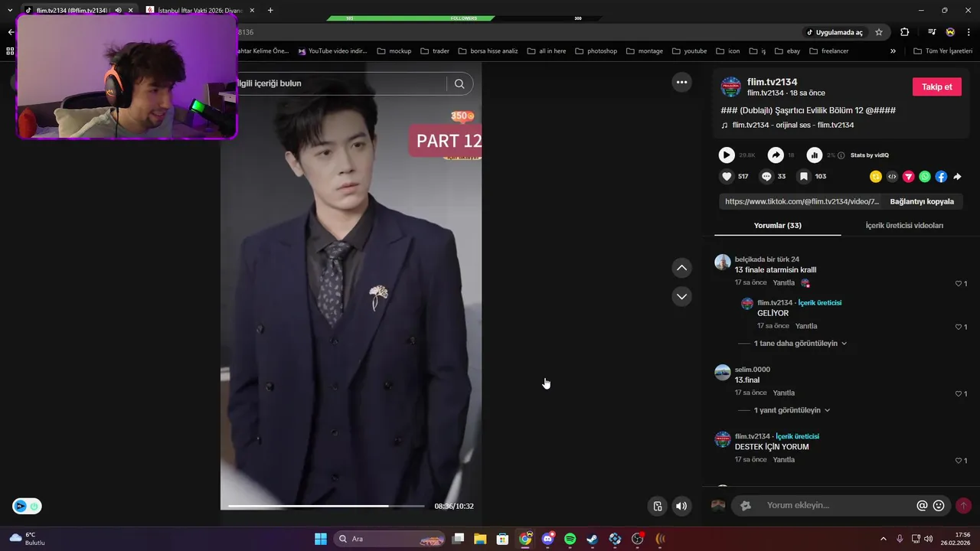Open the 'photoshop' bookmark folder
The height and width of the screenshot is (551, 980).
[x=596, y=51]
